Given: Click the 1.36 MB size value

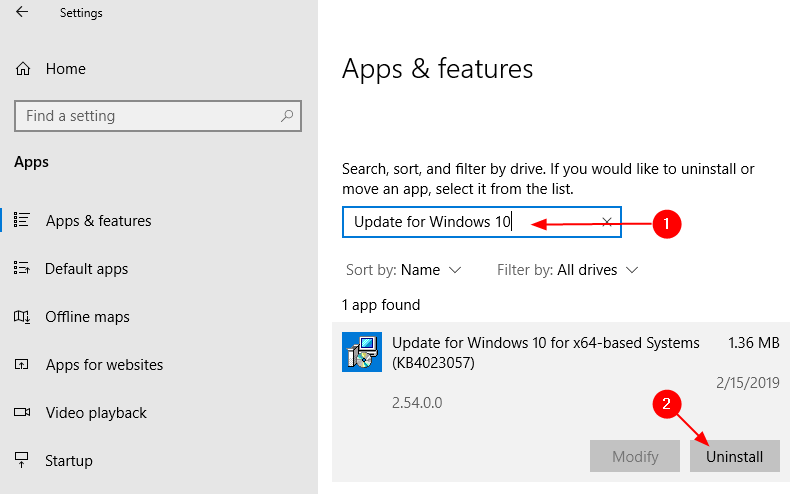Looking at the screenshot, I should [x=754, y=343].
